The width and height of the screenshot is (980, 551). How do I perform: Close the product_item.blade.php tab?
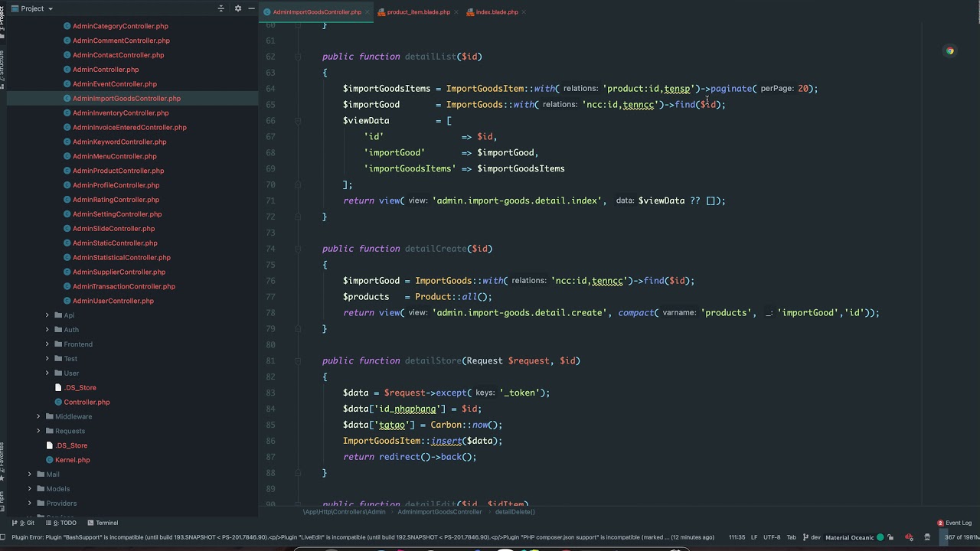(456, 12)
